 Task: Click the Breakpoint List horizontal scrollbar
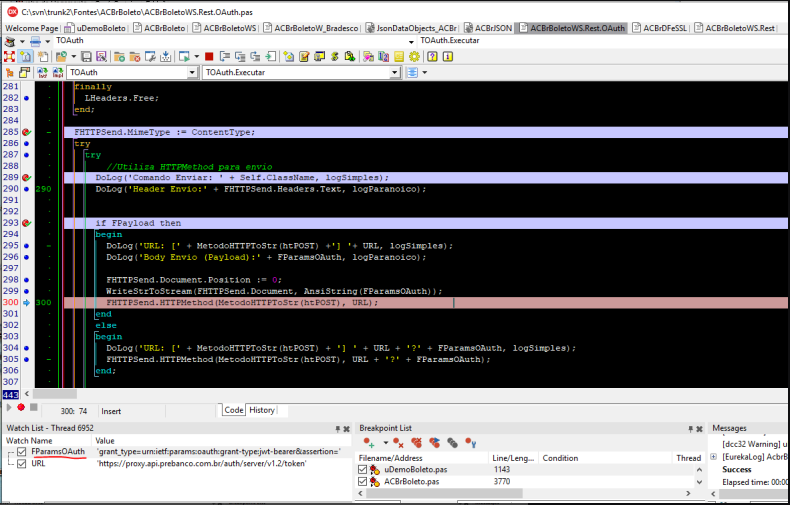443,493
